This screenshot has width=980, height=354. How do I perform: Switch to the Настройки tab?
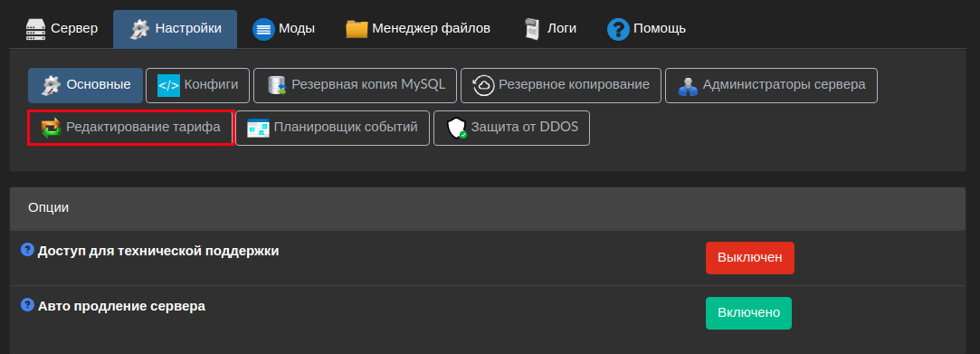tap(175, 29)
